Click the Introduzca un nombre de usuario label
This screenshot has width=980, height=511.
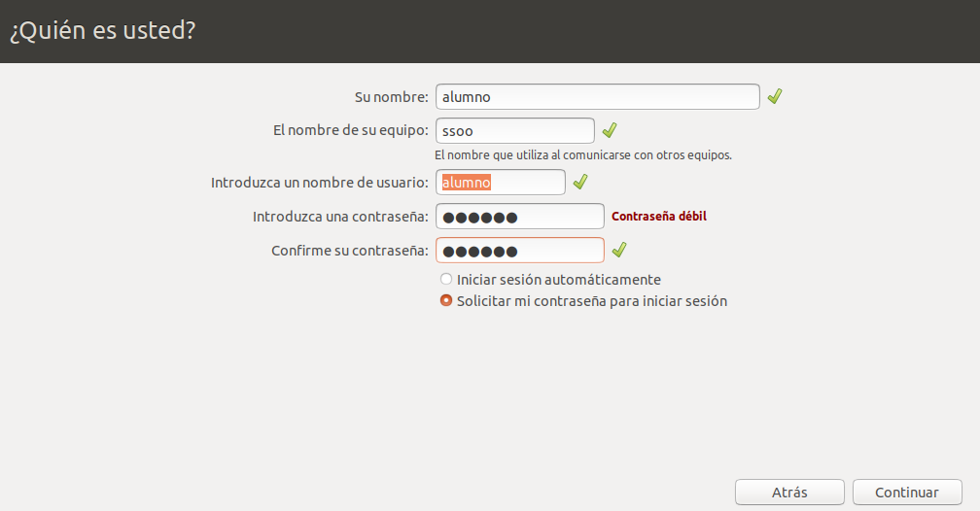319,183
